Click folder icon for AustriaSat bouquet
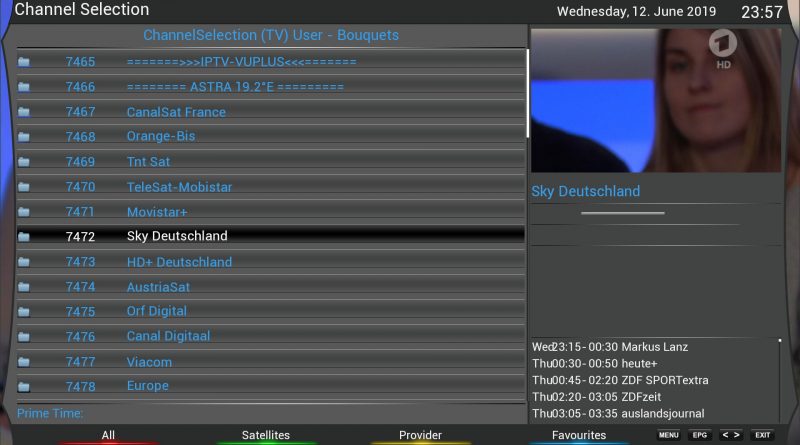Viewport: 800px width, 445px height. (23, 287)
